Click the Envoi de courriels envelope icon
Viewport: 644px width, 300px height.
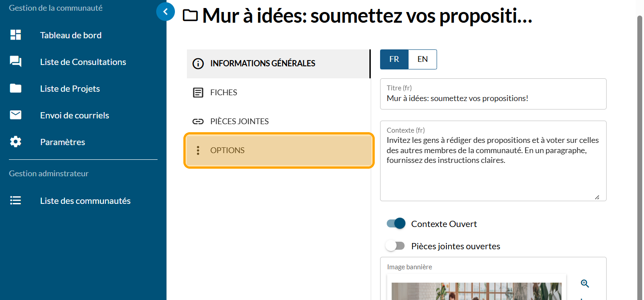pyautogui.click(x=16, y=115)
